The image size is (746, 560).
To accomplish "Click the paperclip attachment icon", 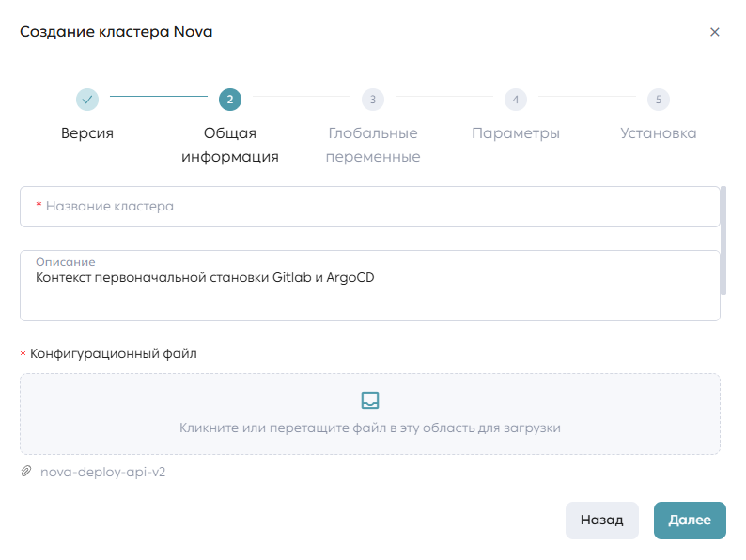I will (x=25, y=471).
